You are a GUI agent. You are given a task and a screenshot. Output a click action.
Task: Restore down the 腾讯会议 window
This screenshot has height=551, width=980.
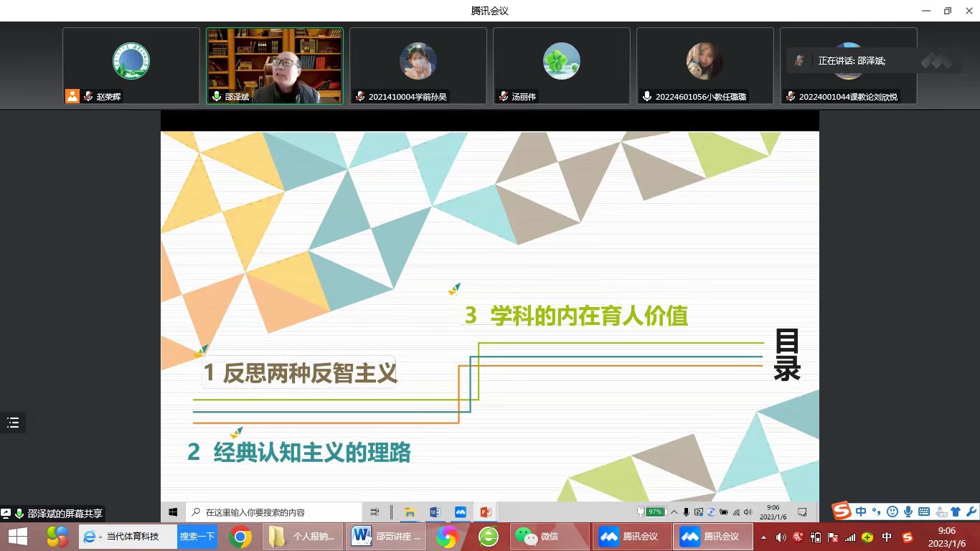pyautogui.click(x=947, y=11)
